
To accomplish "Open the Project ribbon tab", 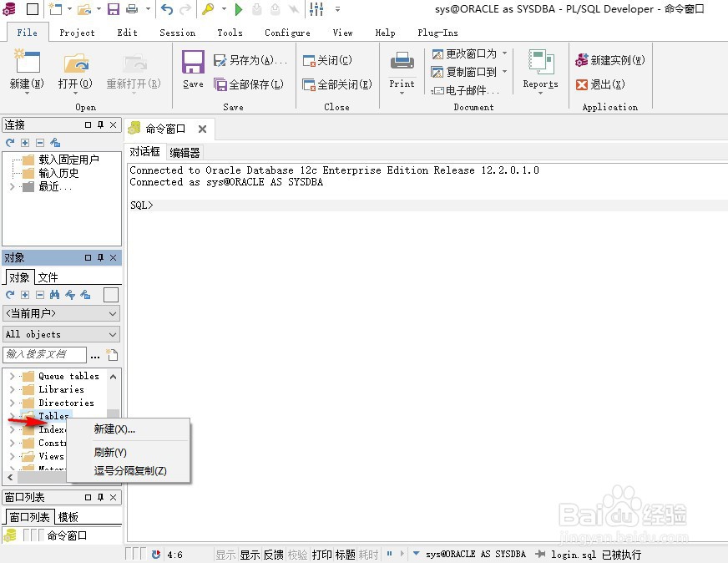I will [x=77, y=33].
